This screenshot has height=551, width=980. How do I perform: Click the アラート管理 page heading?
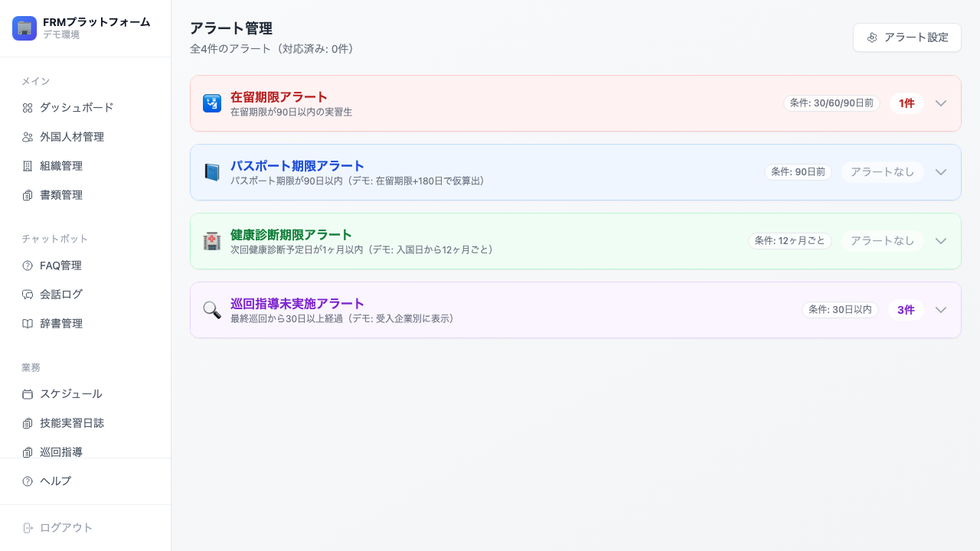tap(231, 28)
